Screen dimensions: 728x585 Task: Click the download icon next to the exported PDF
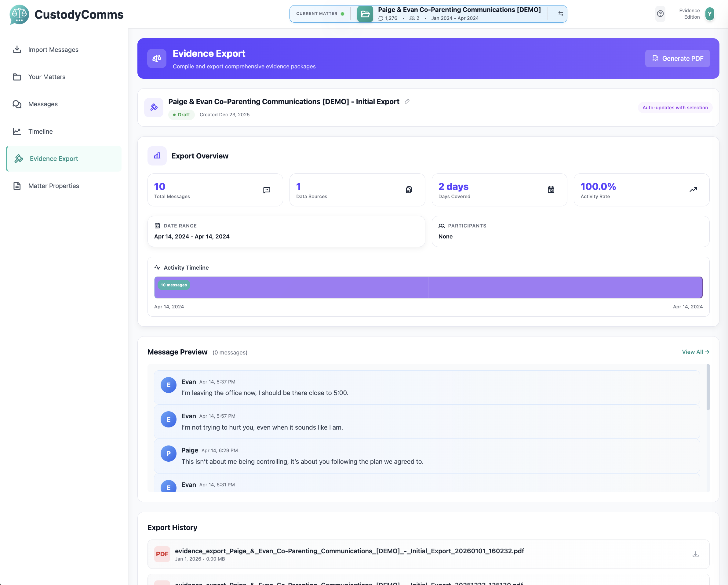695,554
